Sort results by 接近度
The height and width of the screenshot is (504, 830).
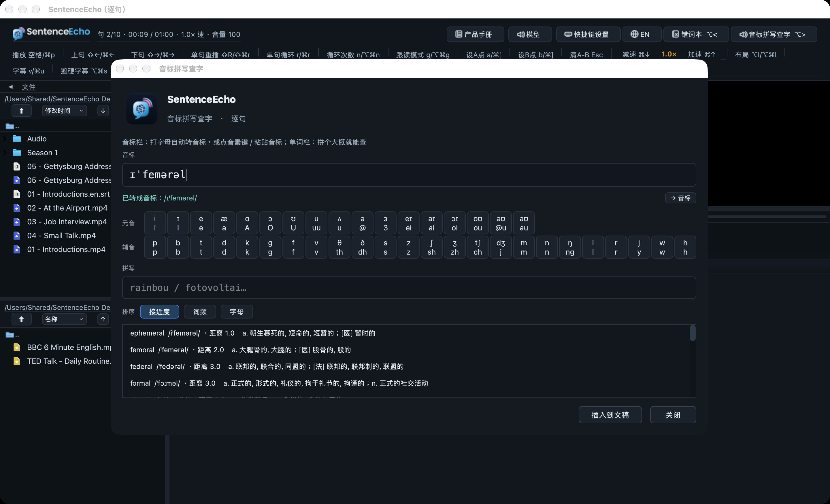[159, 312]
